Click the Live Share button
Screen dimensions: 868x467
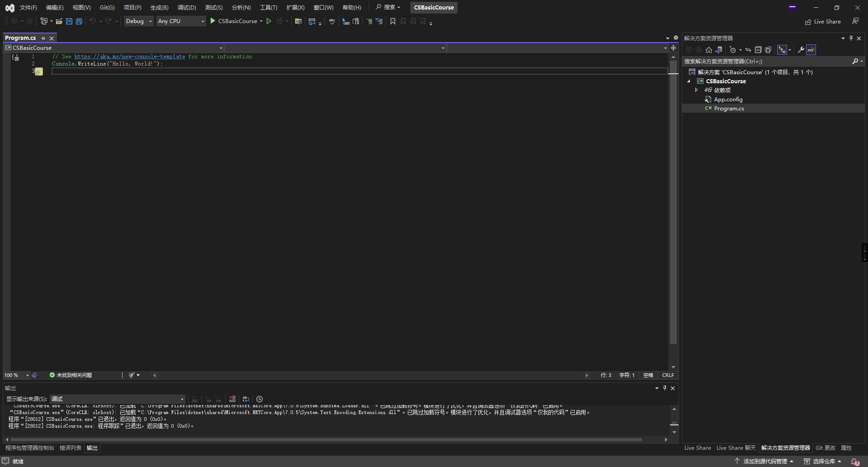(823, 22)
